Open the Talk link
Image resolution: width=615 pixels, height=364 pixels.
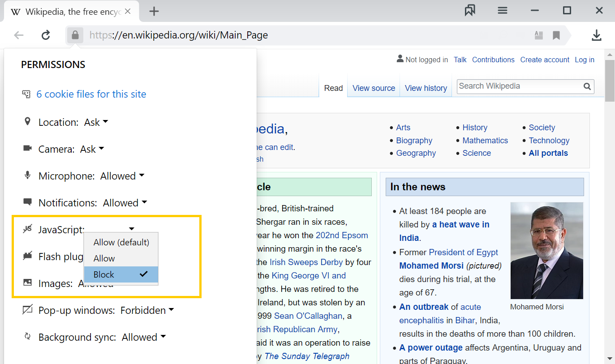(x=460, y=60)
